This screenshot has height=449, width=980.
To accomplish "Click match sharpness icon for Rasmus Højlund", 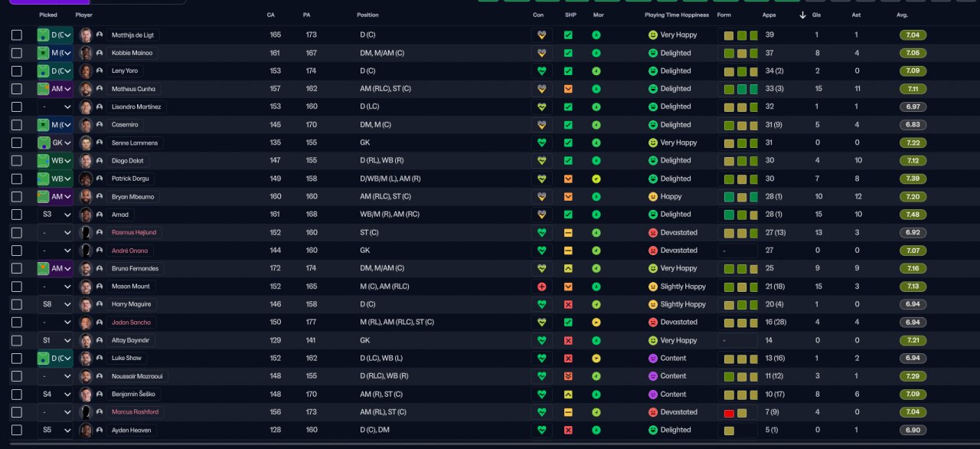I will [x=568, y=232].
